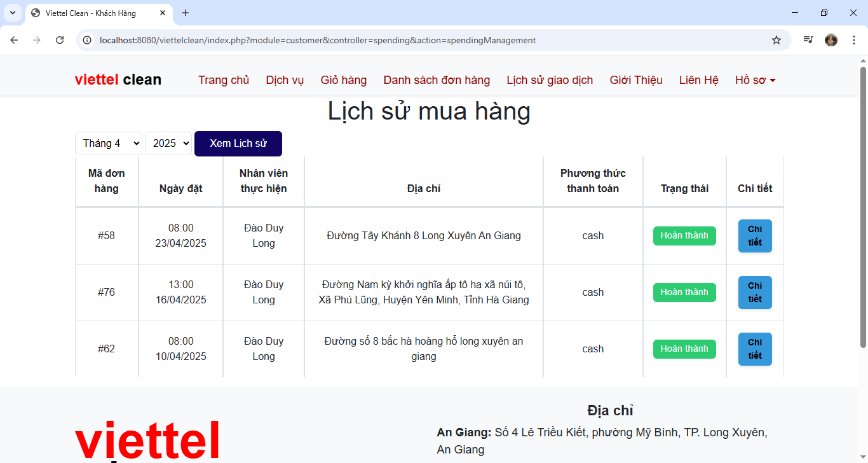The height and width of the screenshot is (463, 868).
Task: Open Danh sách đơn hàng menu item
Action: coord(437,80)
